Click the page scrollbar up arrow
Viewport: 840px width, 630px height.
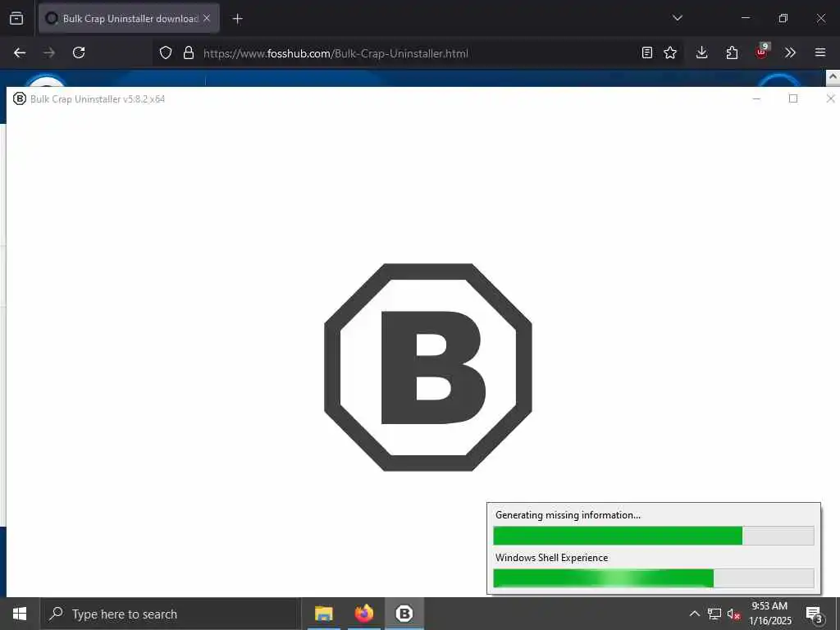[x=833, y=77]
